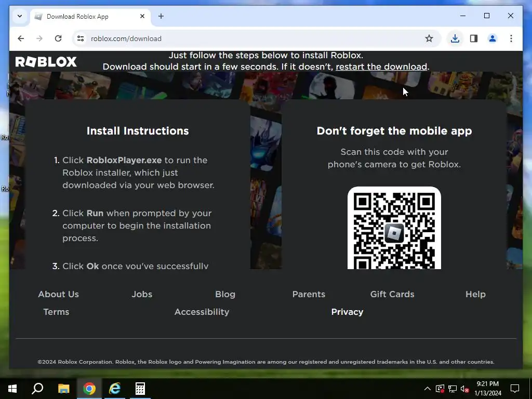Expand the tab search dropdown

tap(20, 16)
